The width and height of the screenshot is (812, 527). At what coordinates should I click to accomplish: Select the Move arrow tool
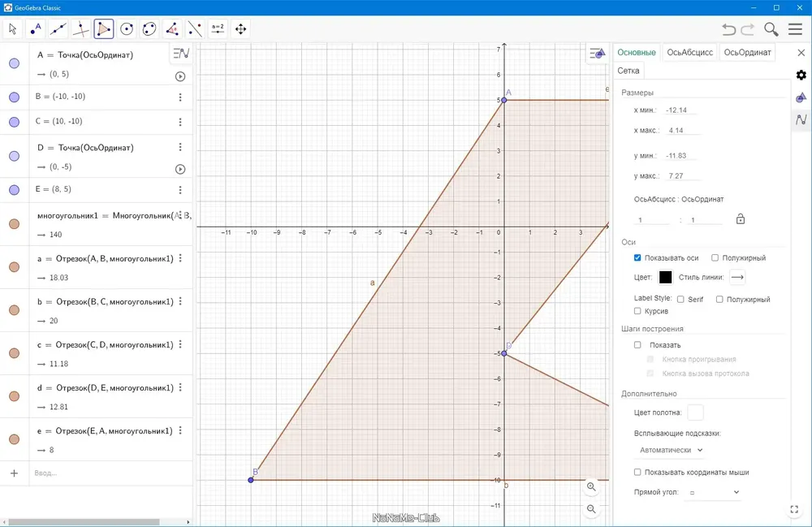click(x=13, y=29)
